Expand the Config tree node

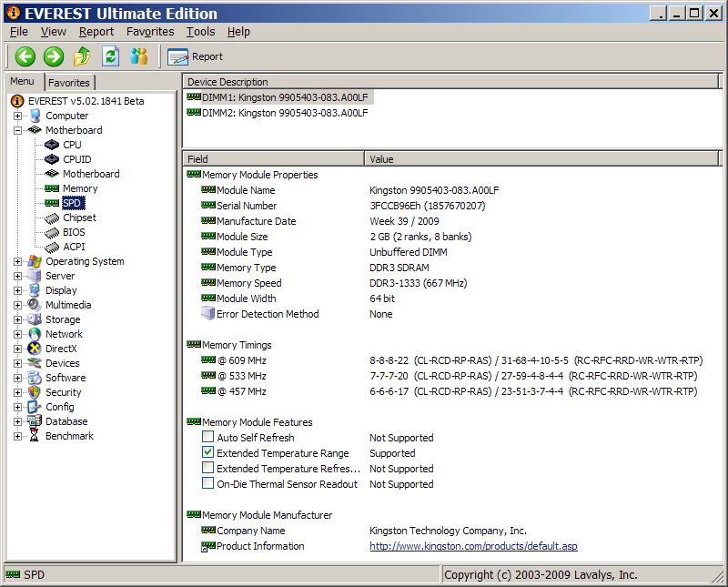17,407
